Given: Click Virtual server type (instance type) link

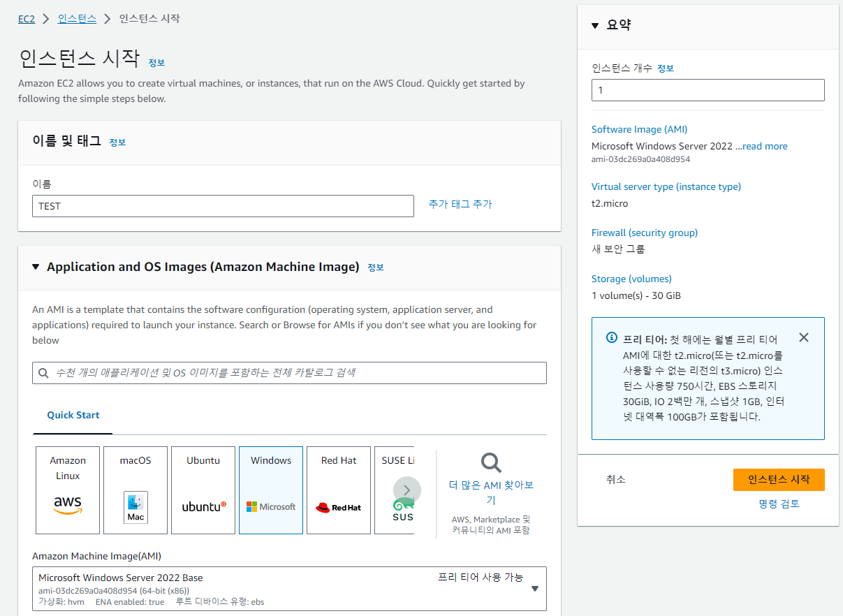Looking at the screenshot, I should 666,186.
